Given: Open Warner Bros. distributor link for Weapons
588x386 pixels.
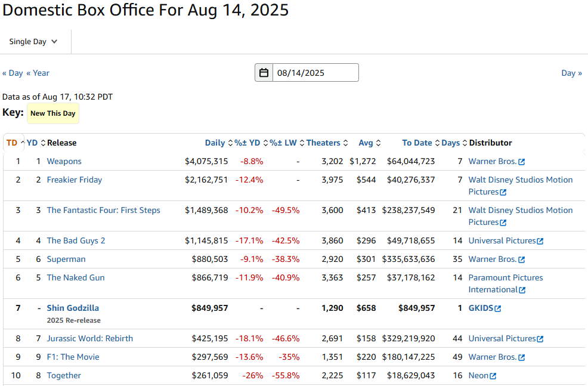Looking at the screenshot, I should (x=493, y=161).
